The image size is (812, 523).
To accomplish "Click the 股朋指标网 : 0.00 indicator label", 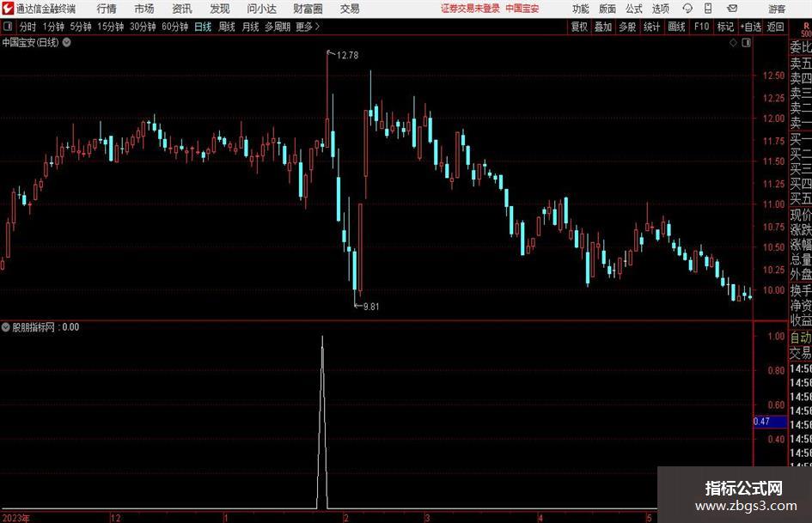I will [x=46, y=327].
